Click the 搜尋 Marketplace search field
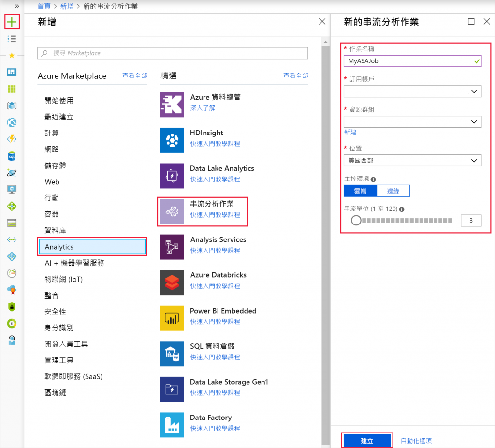The image size is (495, 448). tap(173, 53)
